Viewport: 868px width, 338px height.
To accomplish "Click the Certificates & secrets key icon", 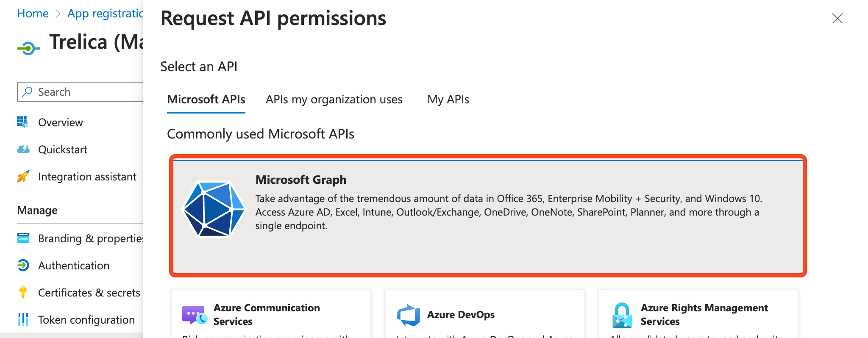I will pos(23,292).
